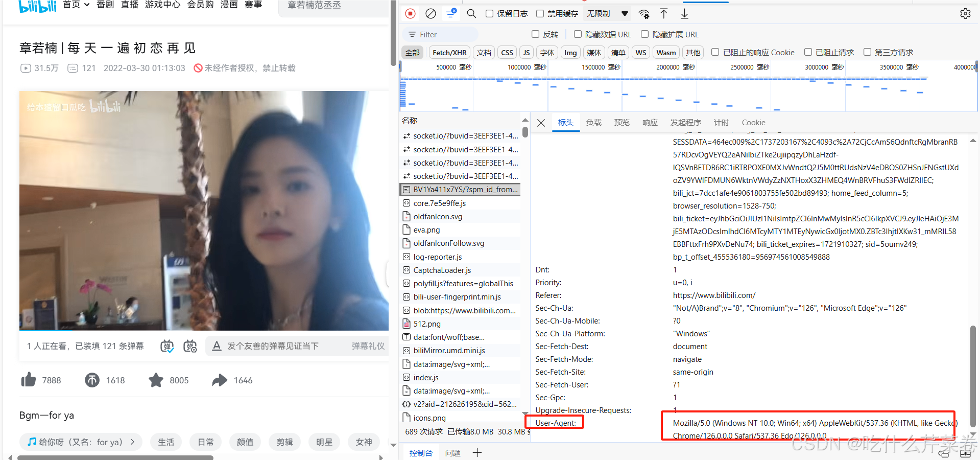Switch to 响应 tab
Image resolution: width=980 pixels, height=460 pixels.
(x=650, y=123)
